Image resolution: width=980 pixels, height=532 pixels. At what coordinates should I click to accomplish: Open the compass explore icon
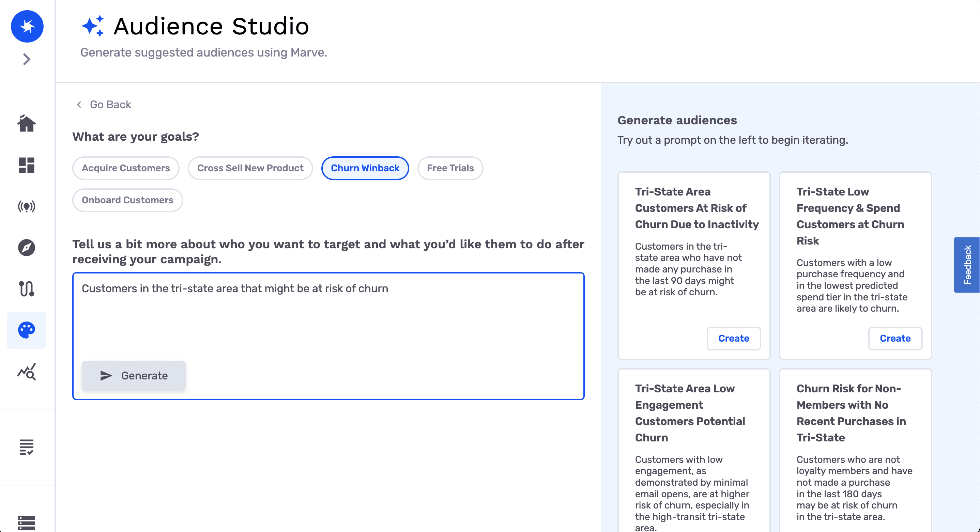coord(27,248)
